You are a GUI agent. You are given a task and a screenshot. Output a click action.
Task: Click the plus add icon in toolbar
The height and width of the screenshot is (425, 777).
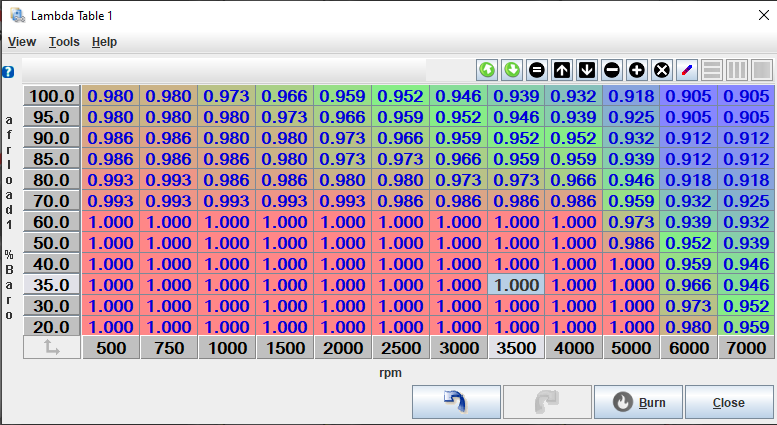tap(636, 70)
